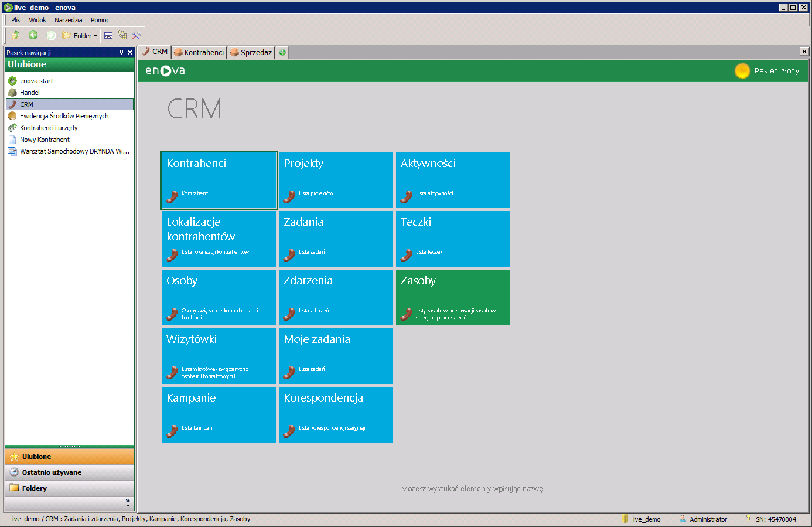Select CRM in the favorites list
Image resolution: width=812 pixels, height=527 pixels.
(x=70, y=104)
